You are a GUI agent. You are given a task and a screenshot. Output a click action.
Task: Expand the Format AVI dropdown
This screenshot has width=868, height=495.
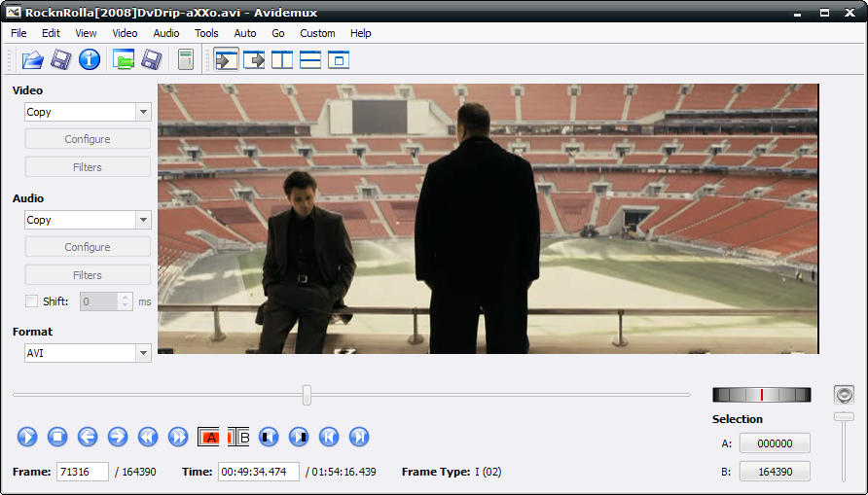[88, 353]
